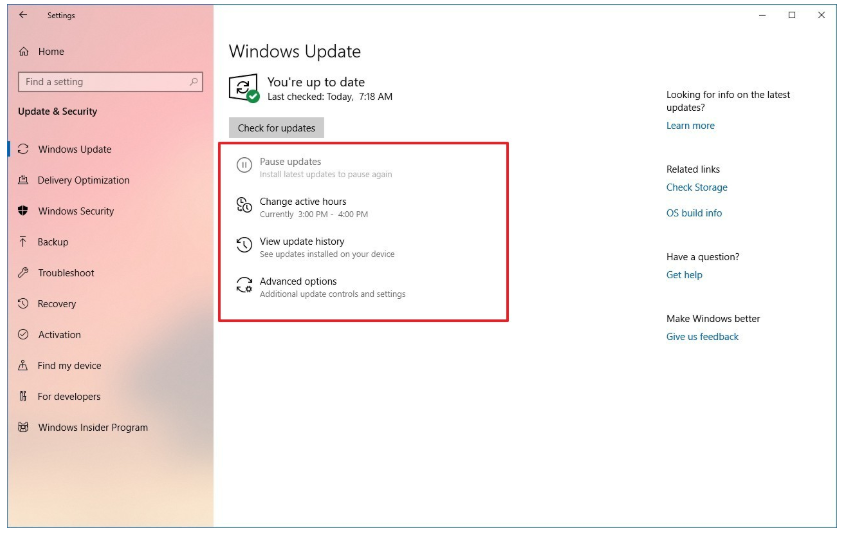The height and width of the screenshot is (536, 849).
Task: Click the Give us feedback link
Action: (x=702, y=337)
